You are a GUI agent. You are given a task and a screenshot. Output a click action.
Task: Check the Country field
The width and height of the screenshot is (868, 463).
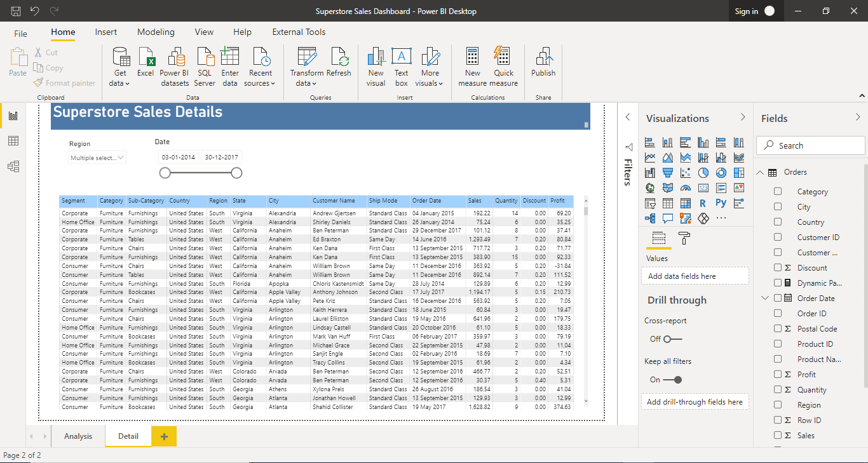point(778,222)
